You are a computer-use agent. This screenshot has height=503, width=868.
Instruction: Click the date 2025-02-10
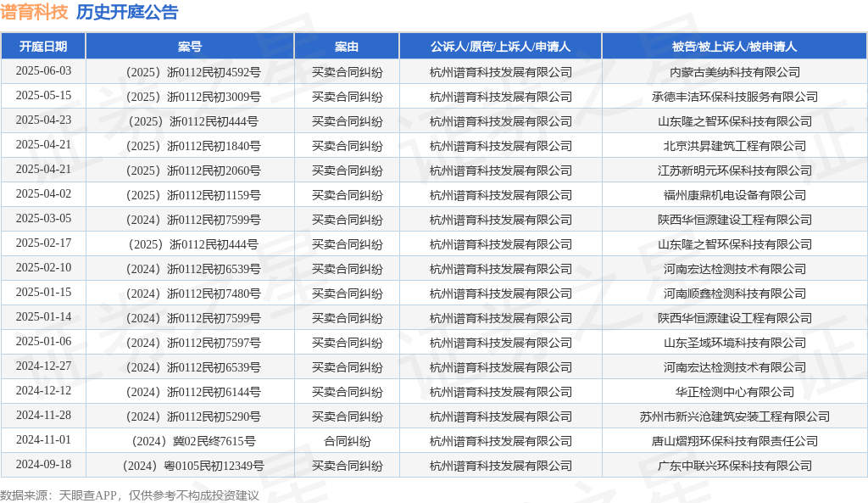coord(43,267)
